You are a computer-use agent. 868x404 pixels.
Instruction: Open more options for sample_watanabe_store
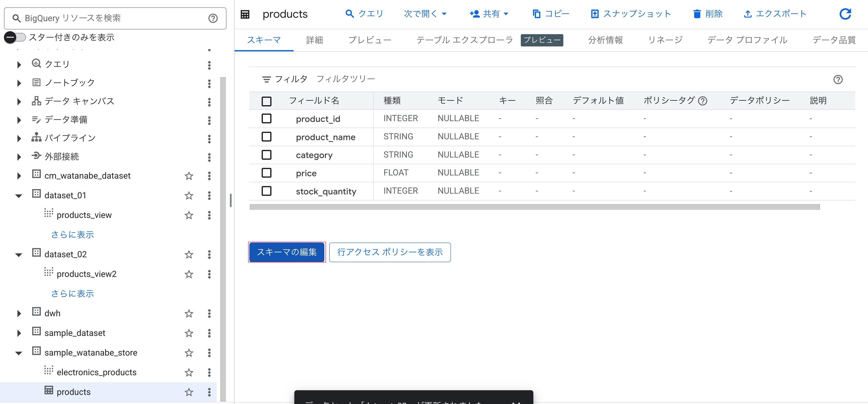pyautogui.click(x=209, y=352)
